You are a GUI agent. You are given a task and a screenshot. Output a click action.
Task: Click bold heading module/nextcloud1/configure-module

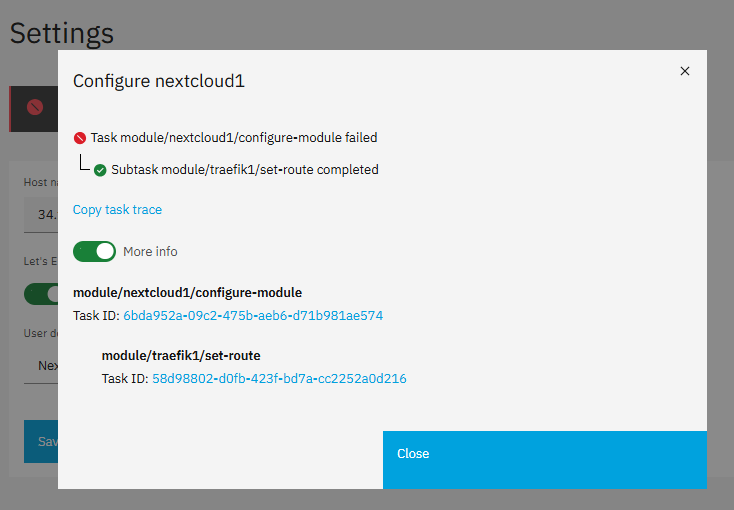[x=187, y=293]
